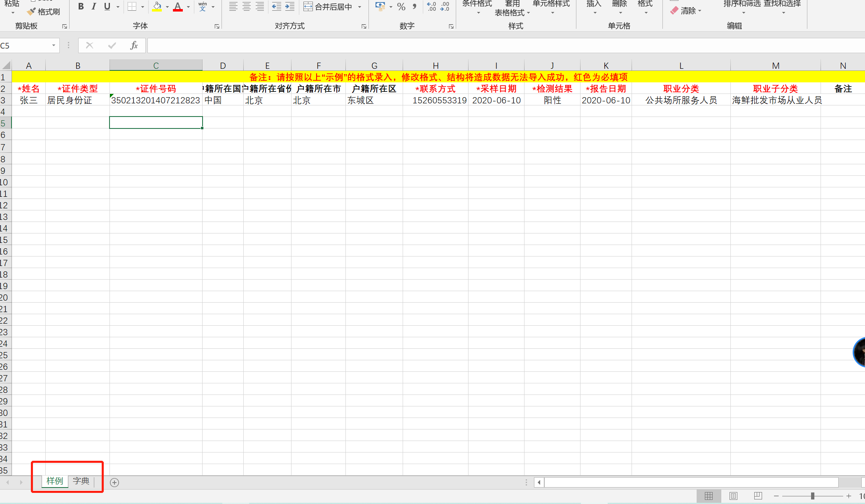Viewport: 865px width, 504px height.
Task: Click the Format Painter (格式刷) icon
Action: click(x=32, y=12)
